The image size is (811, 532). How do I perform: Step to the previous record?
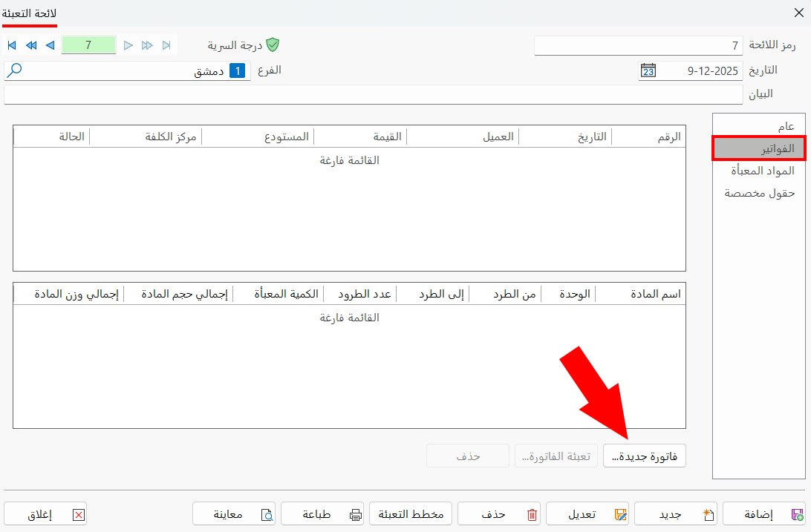50,45
